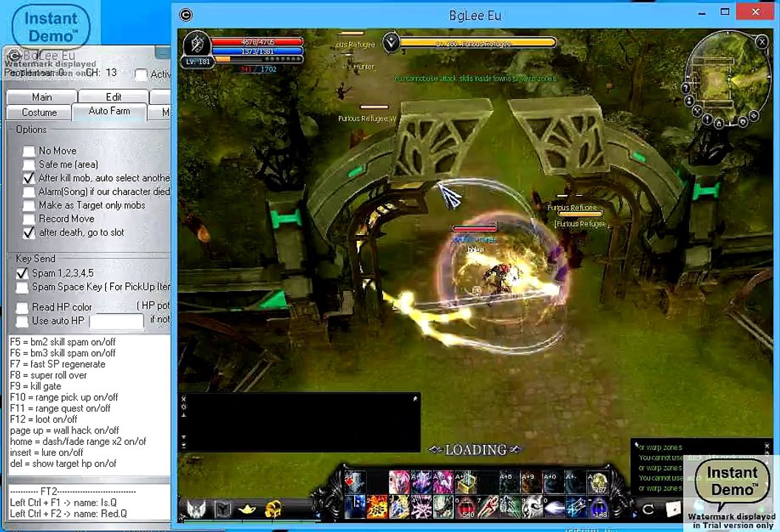Click the auto HP value input field

coord(116,321)
